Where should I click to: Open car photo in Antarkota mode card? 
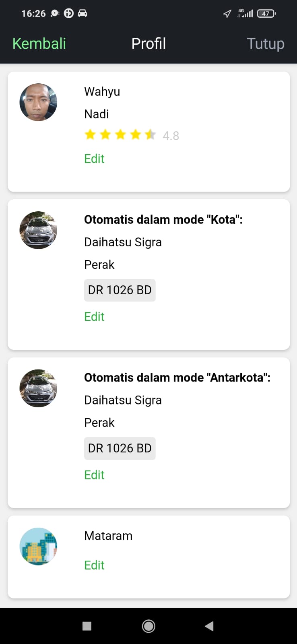click(x=38, y=388)
